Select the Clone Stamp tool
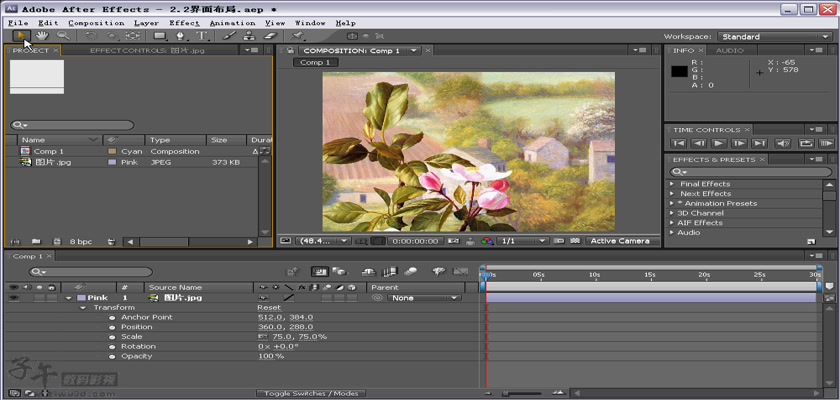 click(x=249, y=36)
